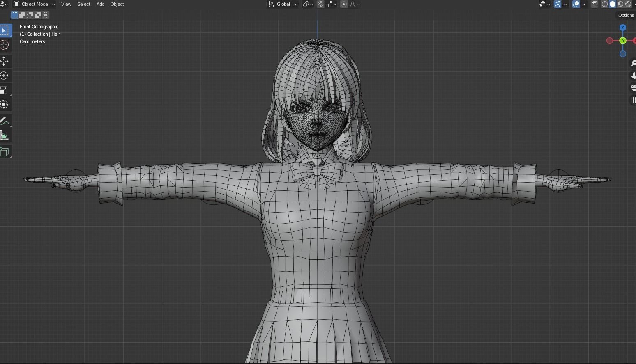Open the Select menu

click(84, 4)
